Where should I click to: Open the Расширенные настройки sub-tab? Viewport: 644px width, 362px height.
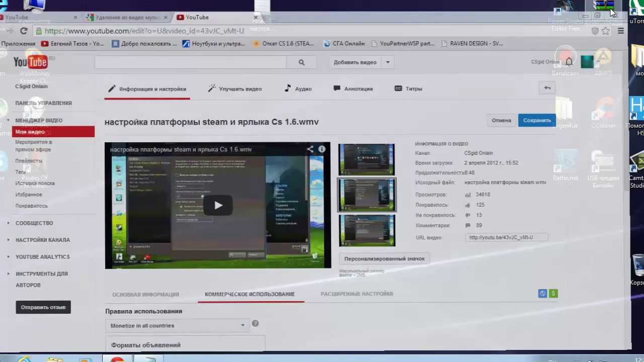[357, 294]
